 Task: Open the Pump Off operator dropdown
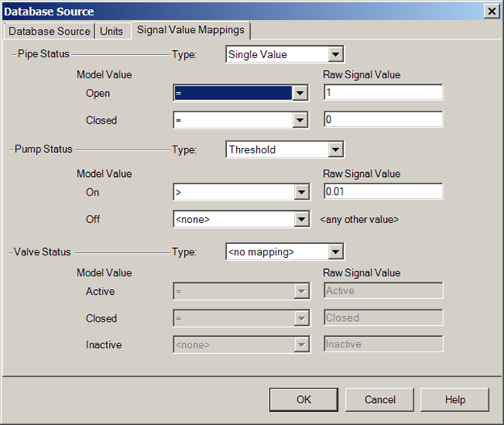241,219
